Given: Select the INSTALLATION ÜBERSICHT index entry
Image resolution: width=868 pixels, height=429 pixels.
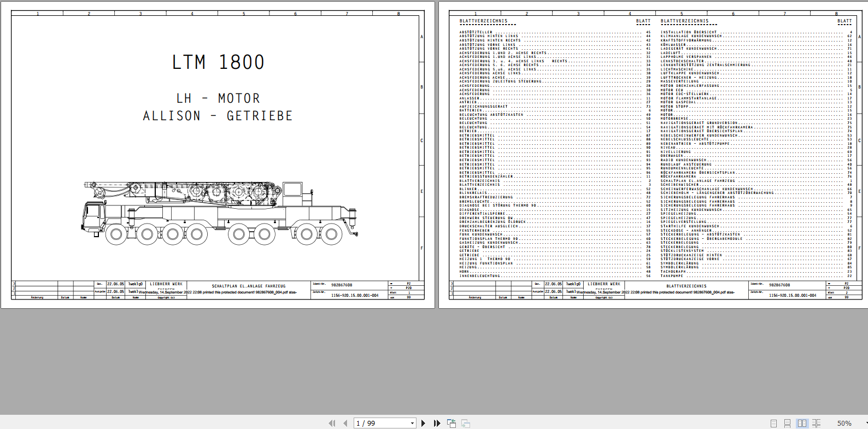Looking at the screenshot, I should (x=688, y=32).
